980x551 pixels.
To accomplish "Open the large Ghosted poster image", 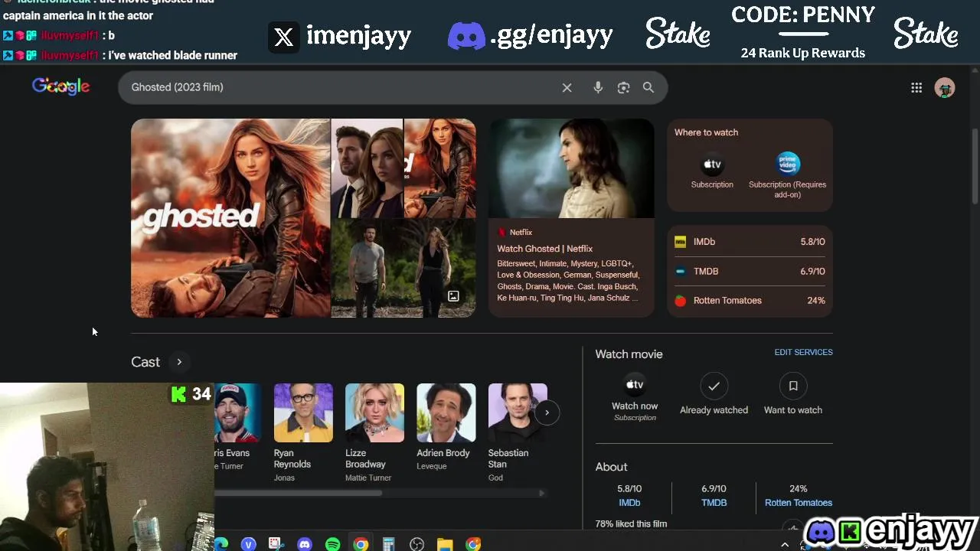I will 230,217.
